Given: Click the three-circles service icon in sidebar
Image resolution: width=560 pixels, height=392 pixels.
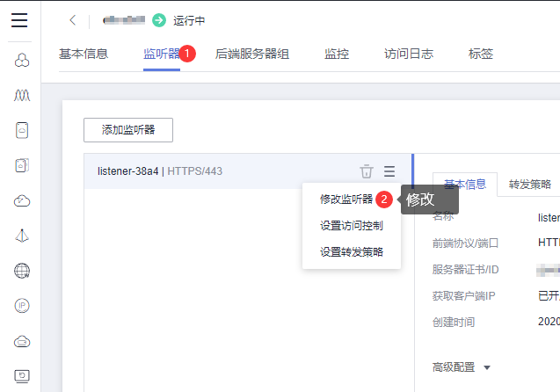Looking at the screenshot, I should tap(23, 60).
